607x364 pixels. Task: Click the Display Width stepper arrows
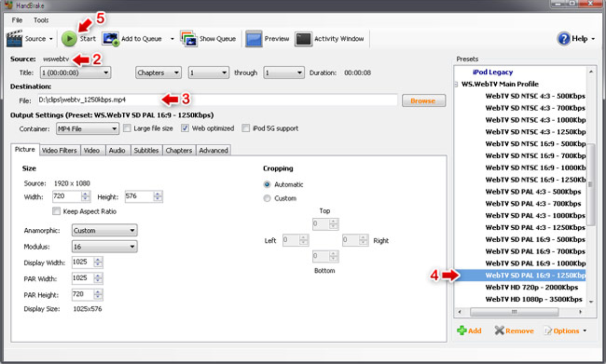98,262
